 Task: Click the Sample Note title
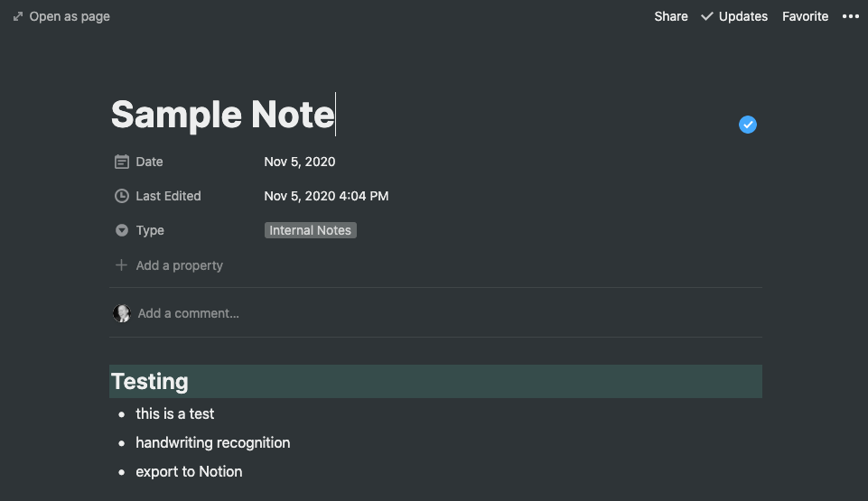coord(222,115)
